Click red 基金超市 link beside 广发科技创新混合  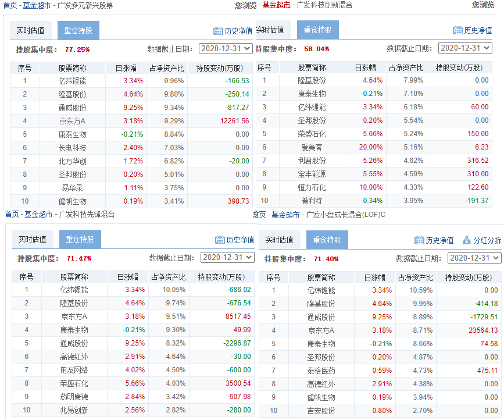[277, 5]
